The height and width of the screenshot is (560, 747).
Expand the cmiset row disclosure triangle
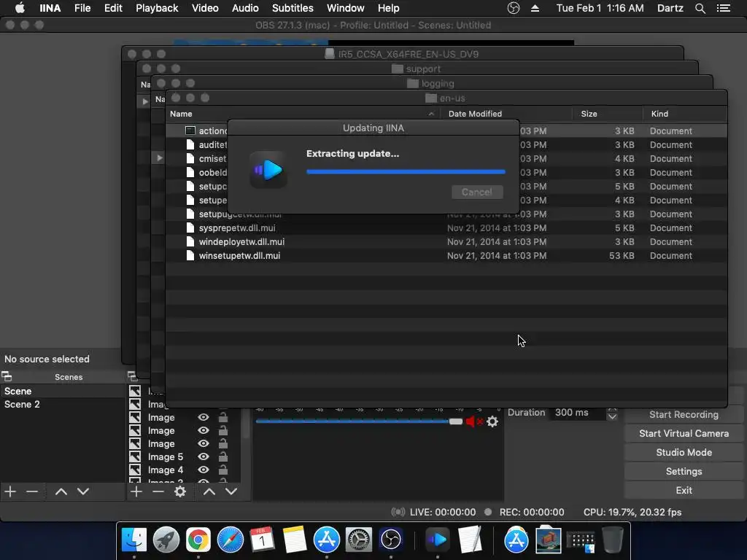[160, 158]
